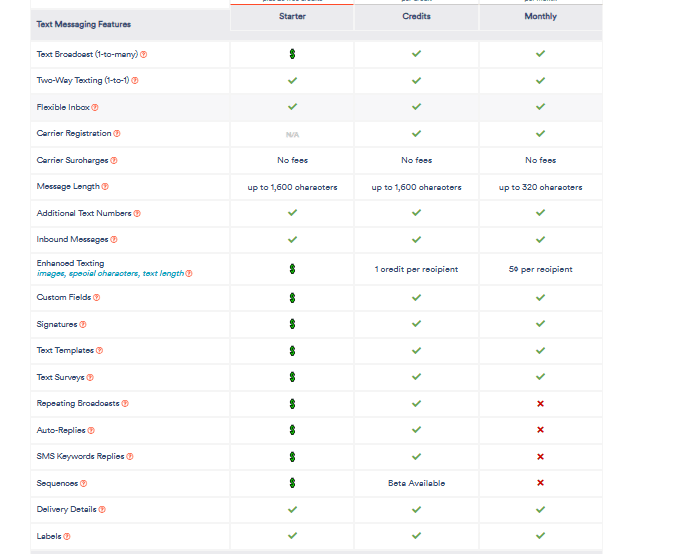Click Starter checkmark for Two-Way Texting
The height and width of the screenshot is (554, 674).
pyautogui.click(x=292, y=80)
